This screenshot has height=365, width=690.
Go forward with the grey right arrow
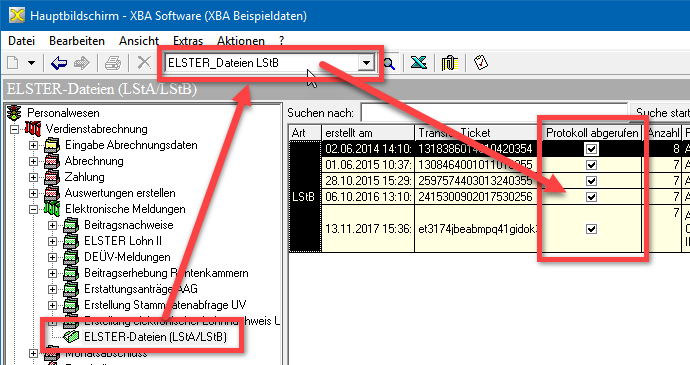pos(82,63)
